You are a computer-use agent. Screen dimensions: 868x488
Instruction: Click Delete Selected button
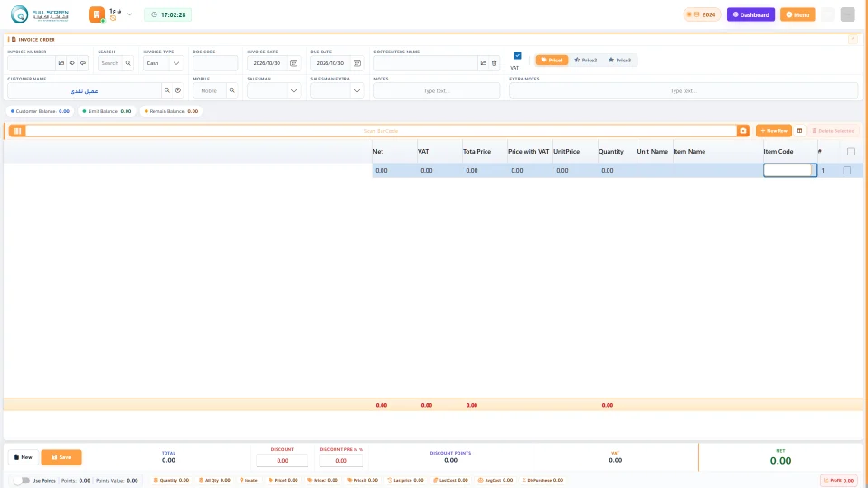click(834, 131)
